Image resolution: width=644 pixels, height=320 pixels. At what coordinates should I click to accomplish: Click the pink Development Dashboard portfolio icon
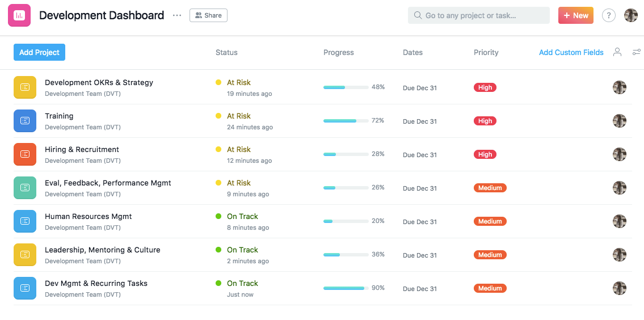(19, 15)
